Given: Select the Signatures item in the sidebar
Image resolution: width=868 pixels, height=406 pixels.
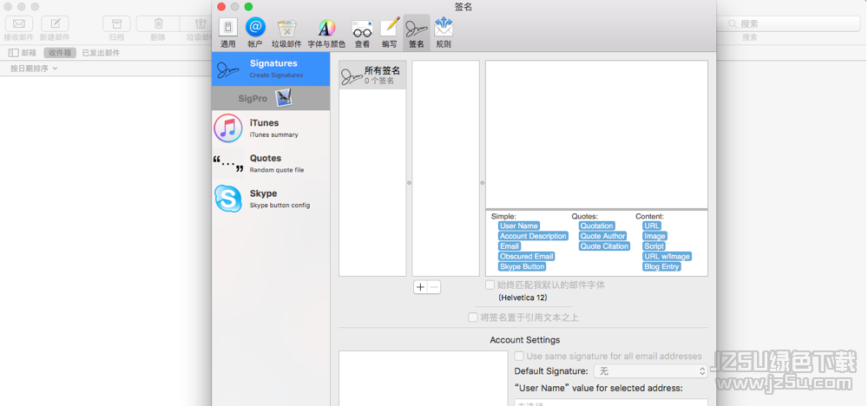Looking at the screenshot, I should click(x=271, y=69).
